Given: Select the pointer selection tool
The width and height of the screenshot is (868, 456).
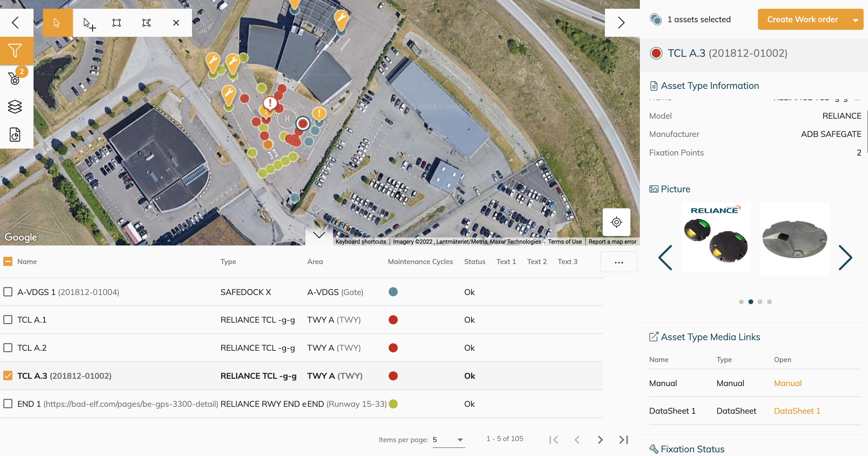Looking at the screenshot, I should [57, 23].
